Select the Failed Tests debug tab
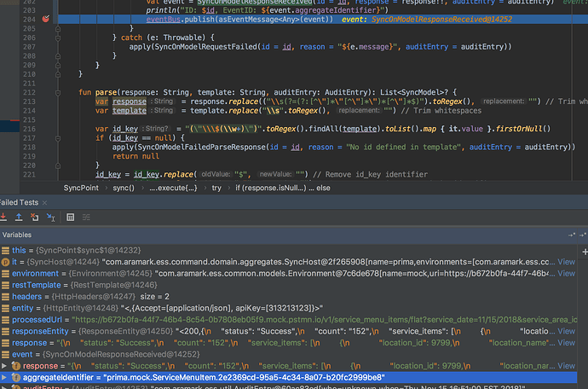This screenshot has height=389, width=588. click(19, 202)
